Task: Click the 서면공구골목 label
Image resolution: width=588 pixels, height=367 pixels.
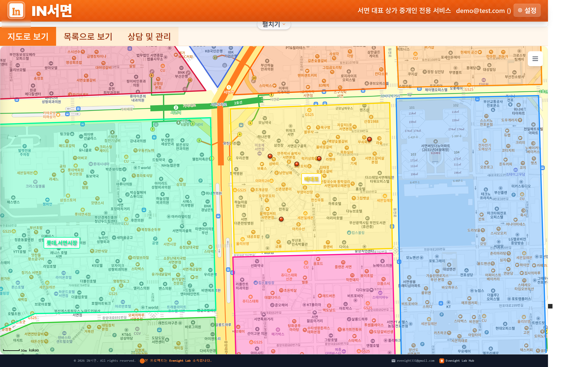Action: pos(297,146)
